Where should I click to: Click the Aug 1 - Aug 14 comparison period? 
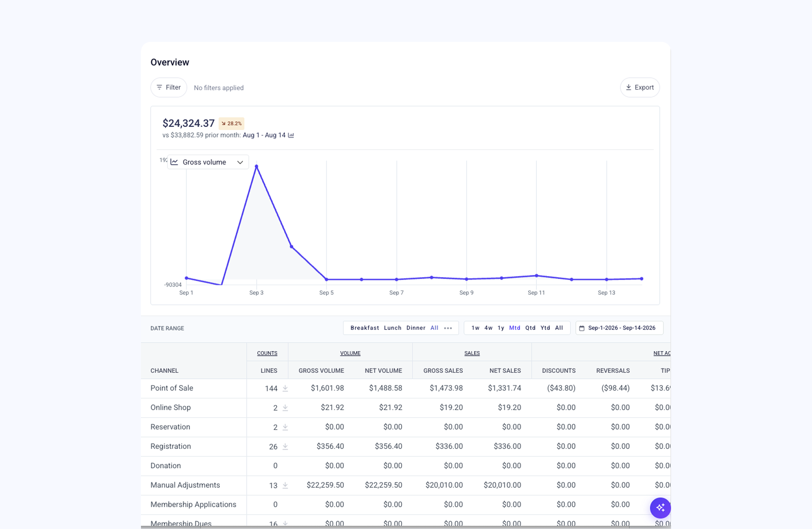pos(264,135)
